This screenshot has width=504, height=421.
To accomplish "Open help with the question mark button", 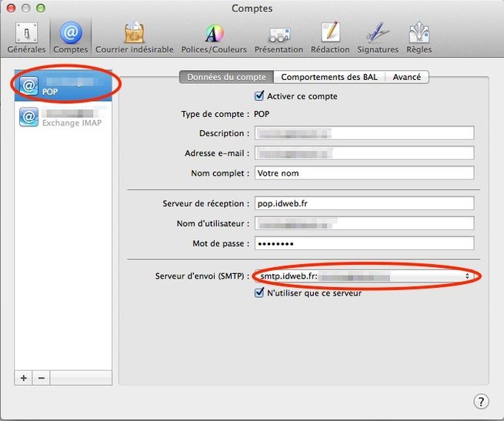I will point(481,401).
